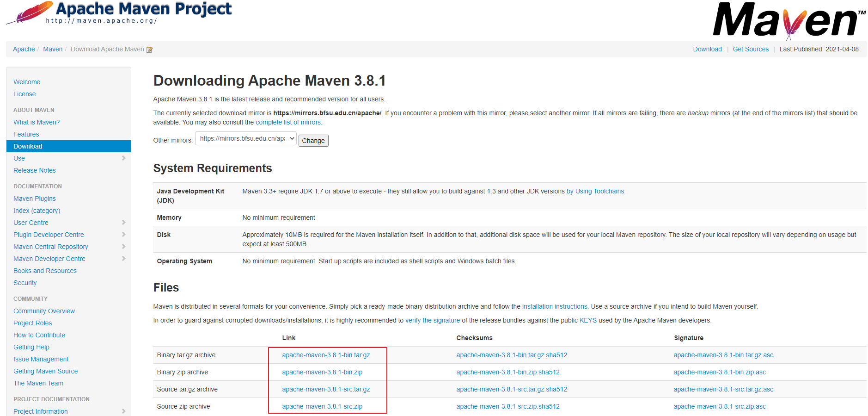Open the KEYS link

pyautogui.click(x=588, y=320)
